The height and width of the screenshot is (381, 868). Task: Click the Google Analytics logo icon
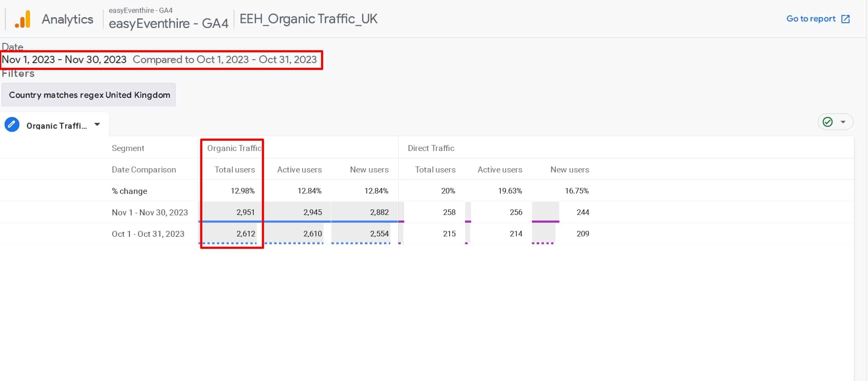(x=23, y=19)
